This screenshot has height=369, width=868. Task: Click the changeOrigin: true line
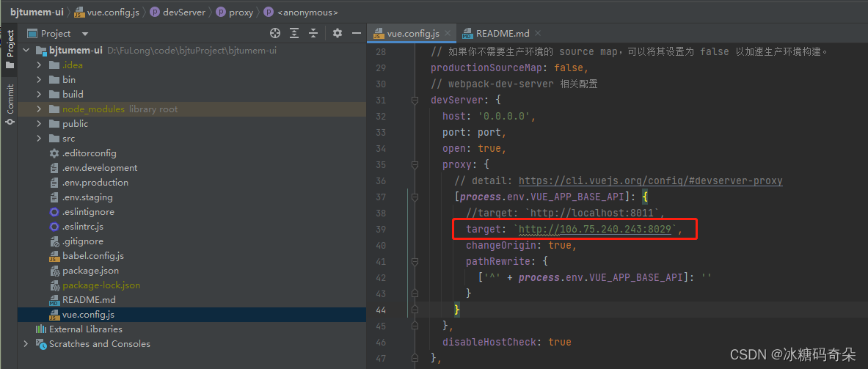point(522,245)
